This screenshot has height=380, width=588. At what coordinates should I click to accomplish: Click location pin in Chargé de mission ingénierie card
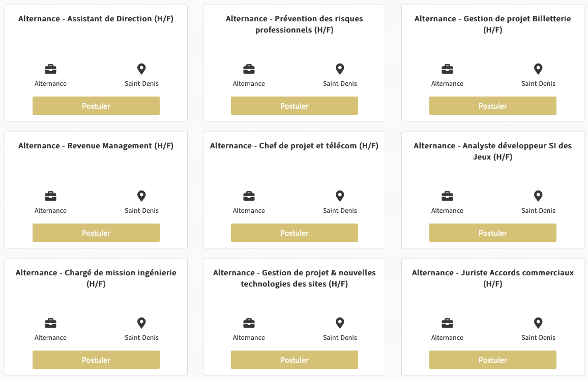click(x=141, y=323)
